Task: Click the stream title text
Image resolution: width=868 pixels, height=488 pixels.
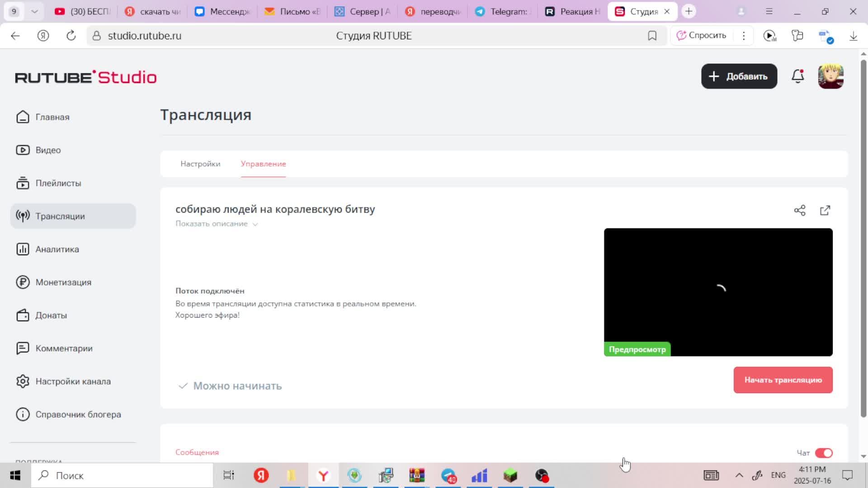Action: (x=275, y=209)
